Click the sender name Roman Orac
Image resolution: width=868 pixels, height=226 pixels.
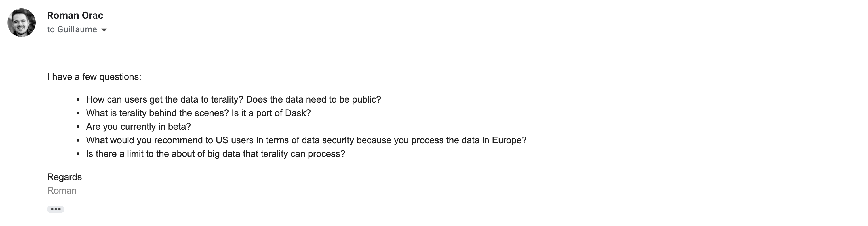point(75,15)
